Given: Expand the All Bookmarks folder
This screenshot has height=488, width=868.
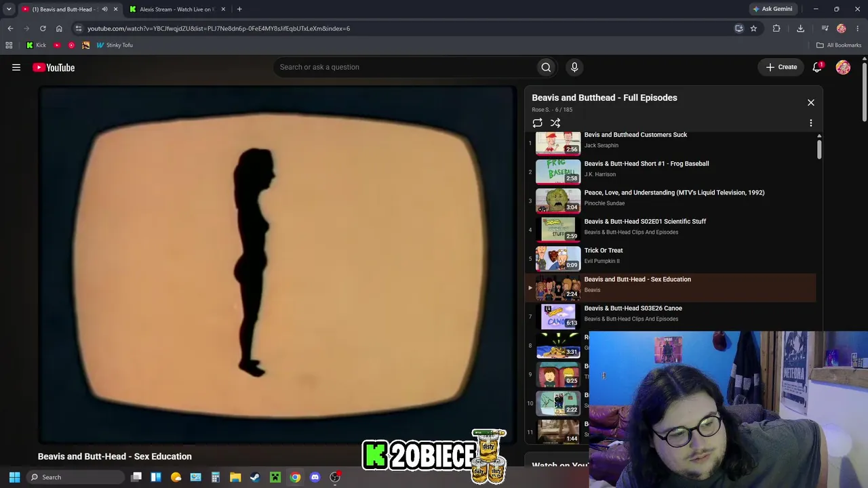Looking at the screenshot, I should pyautogui.click(x=839, y=45).
